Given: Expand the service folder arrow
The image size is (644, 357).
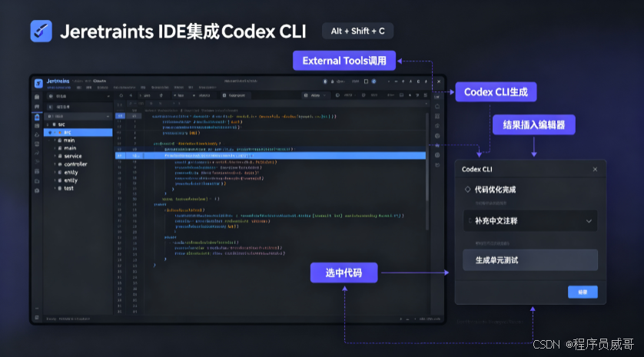Looking at the screenshot, I should (55, 156).
